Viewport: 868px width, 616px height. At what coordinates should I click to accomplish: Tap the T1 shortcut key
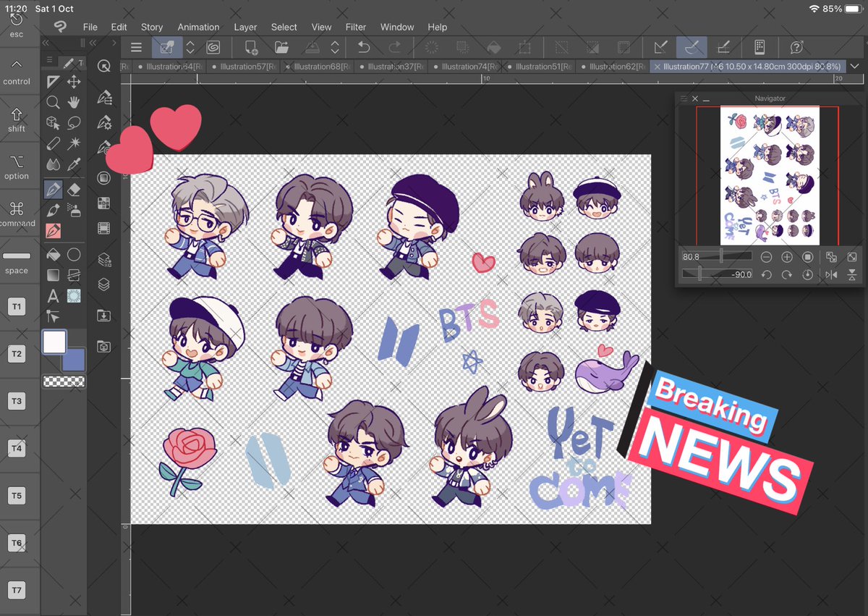pyautogui.click(x=17, y=307)
